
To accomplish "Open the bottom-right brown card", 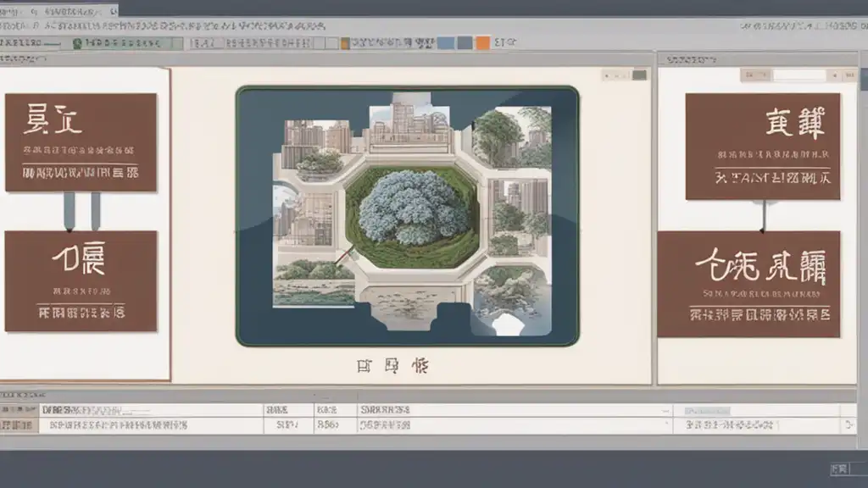I will [748, 284].
